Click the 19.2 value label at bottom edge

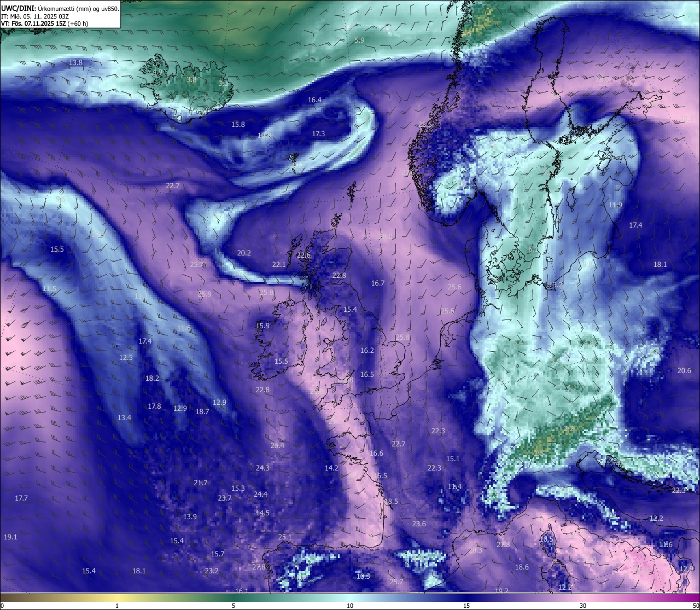501,591
